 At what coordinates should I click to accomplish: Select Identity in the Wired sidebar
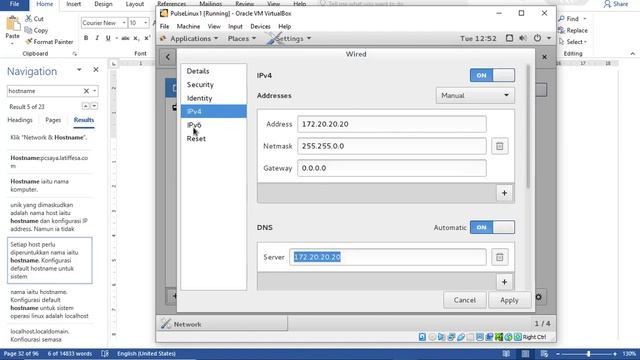pos(213,98)
